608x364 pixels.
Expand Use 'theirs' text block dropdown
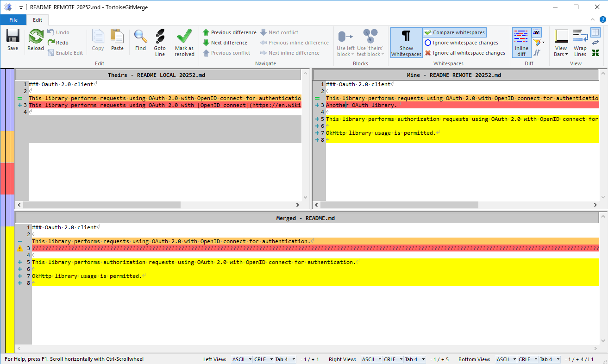click(x=370, y=51)
